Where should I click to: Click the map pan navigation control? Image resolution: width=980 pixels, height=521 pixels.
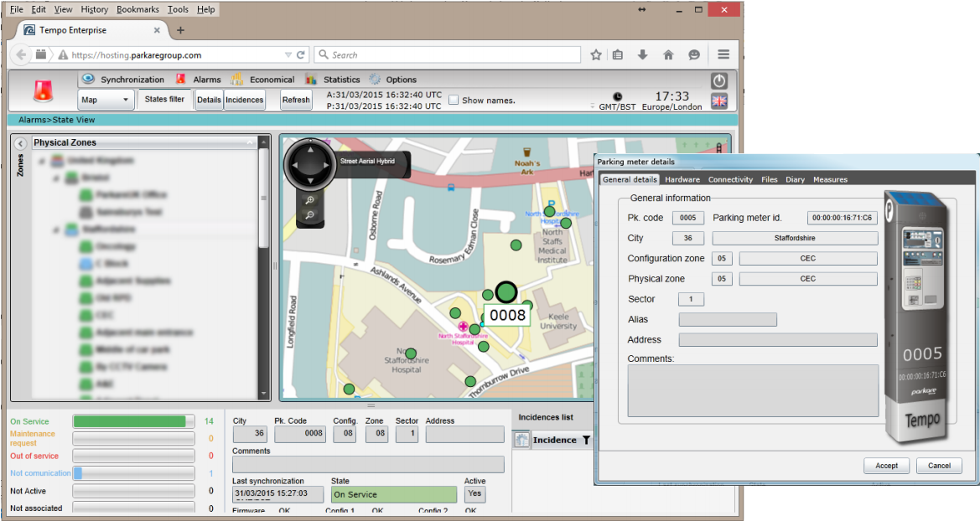[310, 166]
